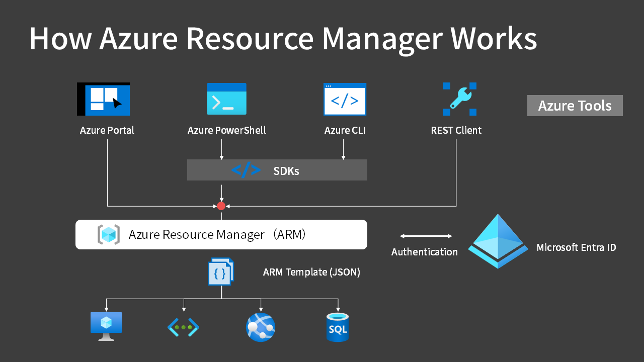Click the Azure Tools label box
This screenshot has height=362, width=644.
point(575,106)
